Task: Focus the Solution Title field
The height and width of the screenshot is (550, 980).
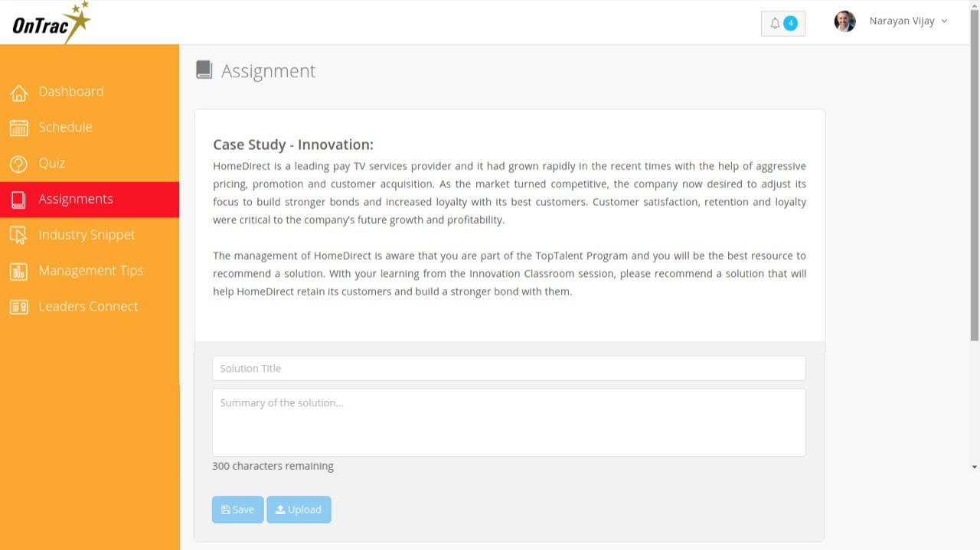Action: point(508,368)
